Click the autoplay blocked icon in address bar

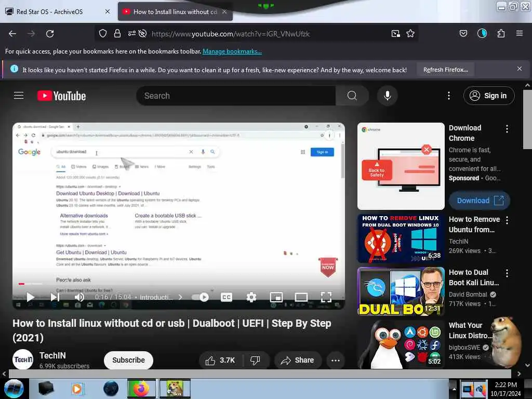pyautogui.click(x=142, y=33)
